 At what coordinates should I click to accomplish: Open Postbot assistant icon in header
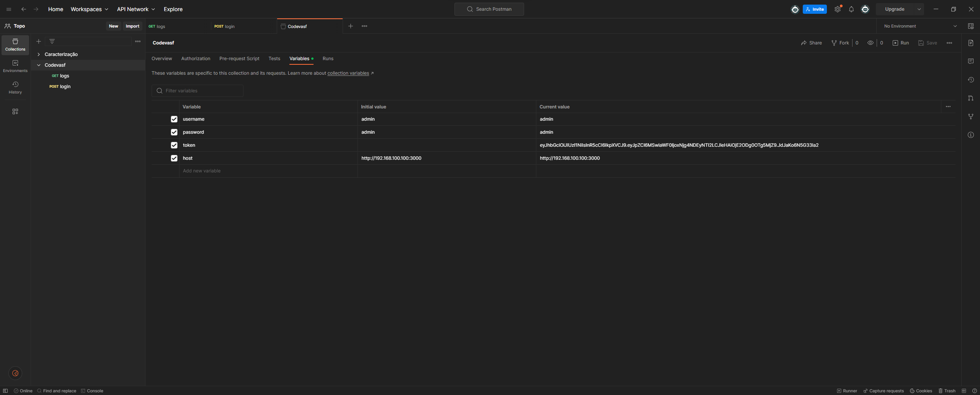pos(795,9)
